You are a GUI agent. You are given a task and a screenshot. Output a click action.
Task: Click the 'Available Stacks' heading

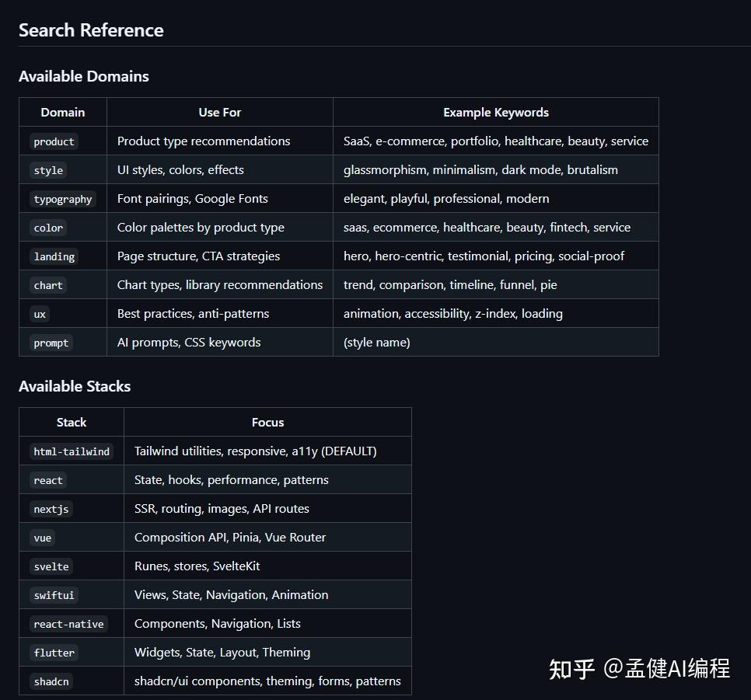click(x=75, y=386)
